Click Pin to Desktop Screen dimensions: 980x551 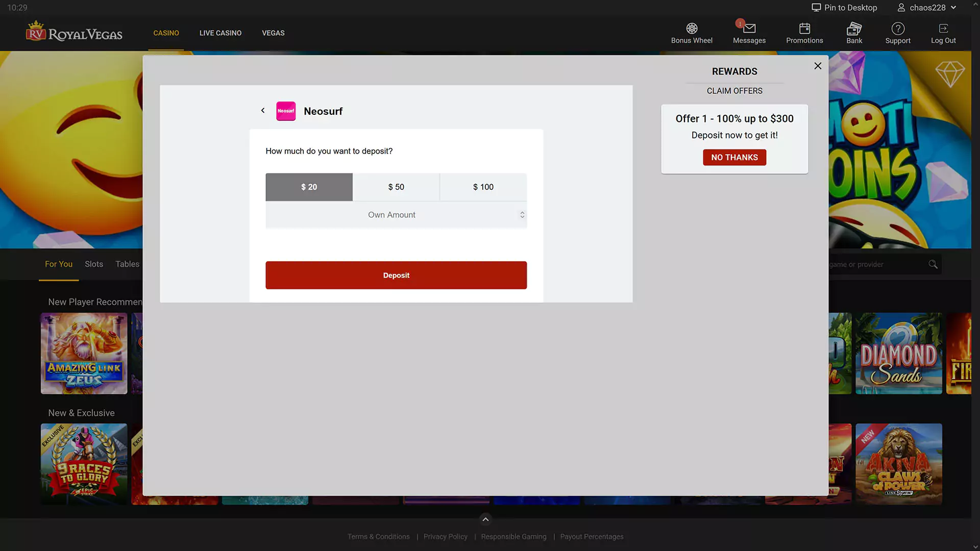(844, 8)
